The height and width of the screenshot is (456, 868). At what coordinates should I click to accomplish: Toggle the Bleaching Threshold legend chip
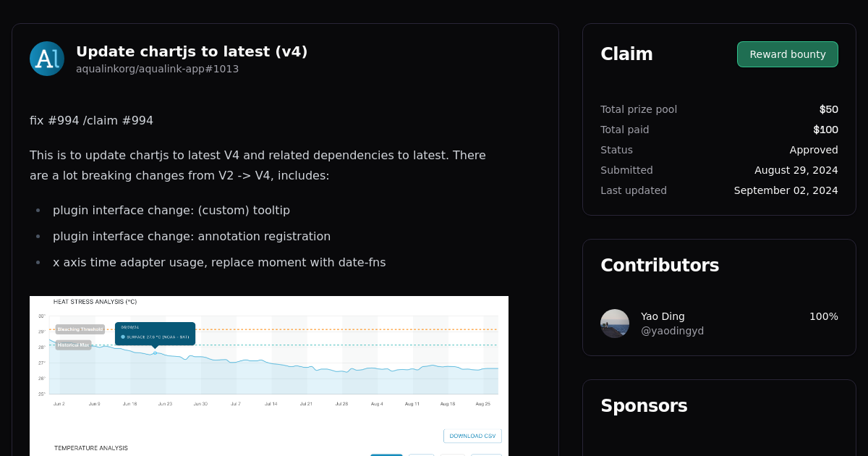(80, 329)
